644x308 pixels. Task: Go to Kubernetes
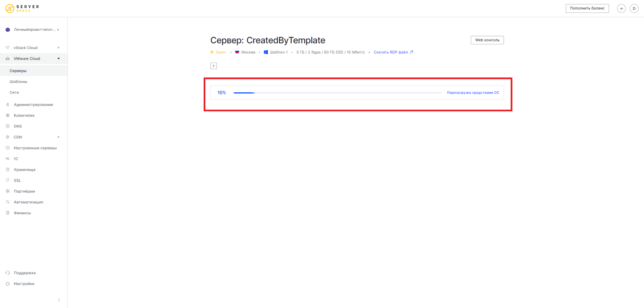tap(24, 116)
